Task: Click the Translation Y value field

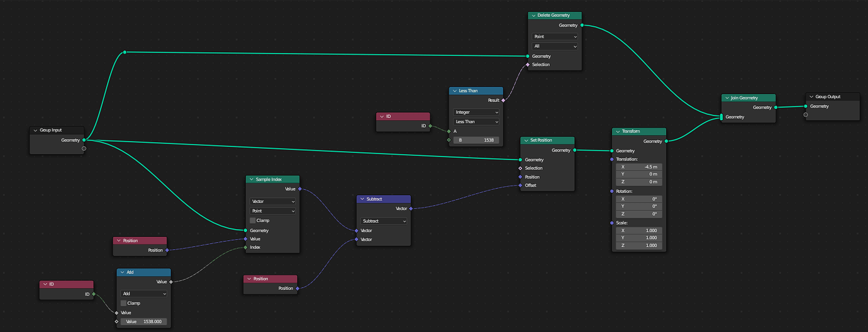Action: [x=639, y=174]
